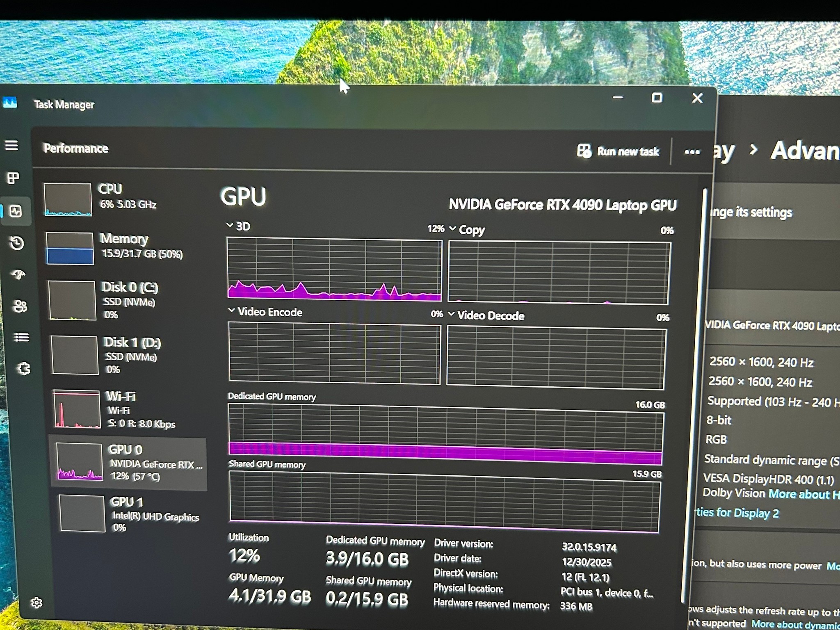The height and width of the screenshot is (630, 840).
Task: Click the Copy utilization graph
Action: [559, 273]
